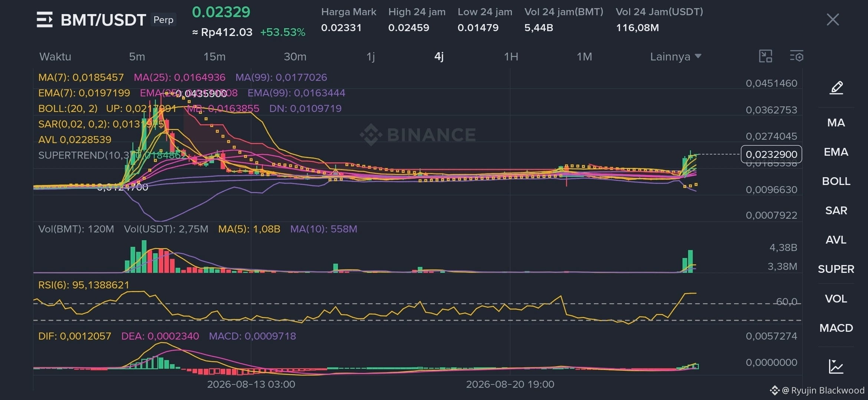Toggle the BOLL indicator
This screenshot has width=868, height=400.
[836, 181]
